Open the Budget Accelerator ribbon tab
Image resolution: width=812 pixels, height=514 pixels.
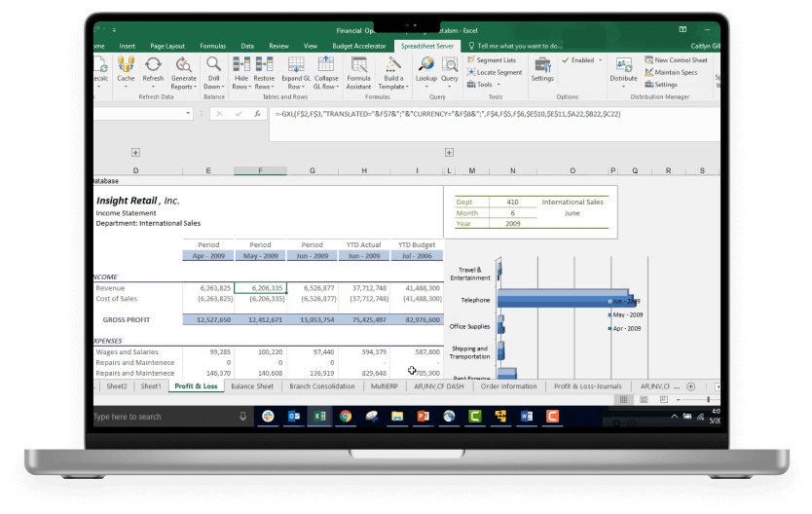359,46
